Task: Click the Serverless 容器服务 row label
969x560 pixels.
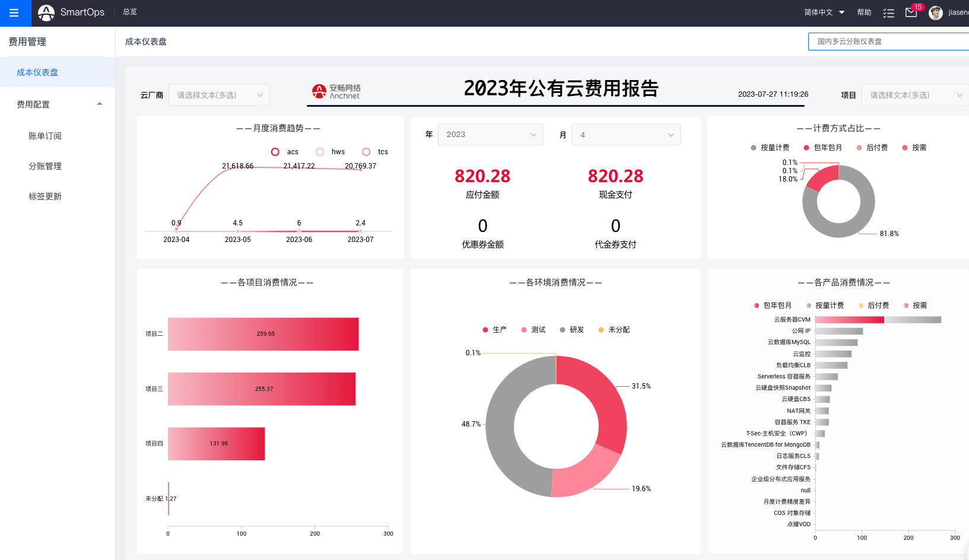Action: click(x=784, y=377)
